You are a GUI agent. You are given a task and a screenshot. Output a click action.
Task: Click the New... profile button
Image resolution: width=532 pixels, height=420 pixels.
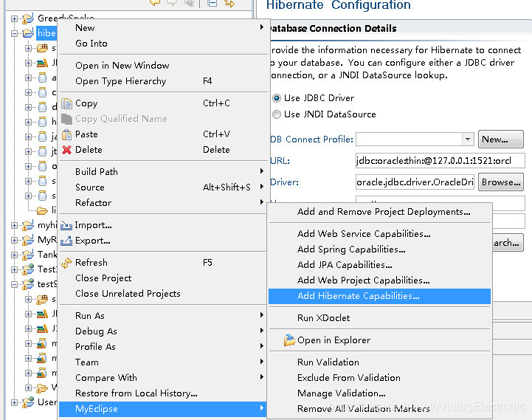[501, 140]
